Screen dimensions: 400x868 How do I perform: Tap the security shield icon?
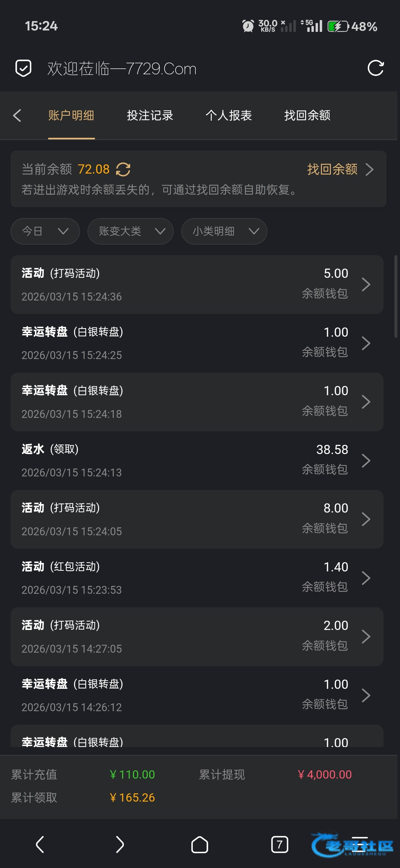click(23, 68)
